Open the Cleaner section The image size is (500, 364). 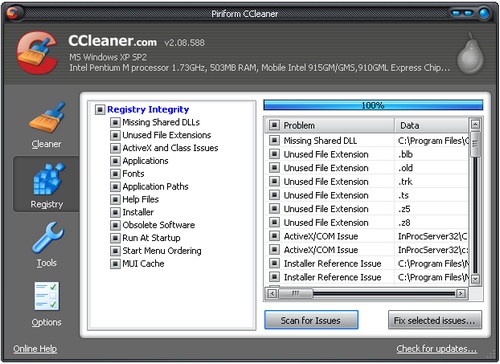46,125
